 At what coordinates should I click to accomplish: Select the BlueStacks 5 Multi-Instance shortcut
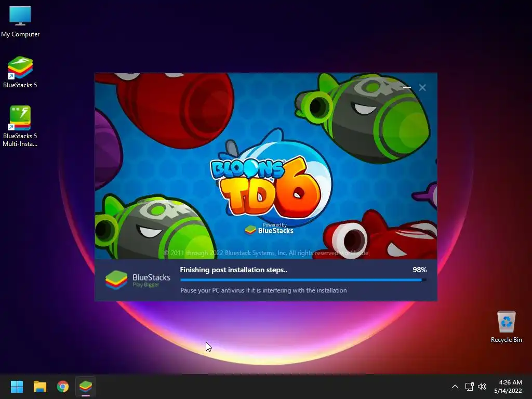point(20,126)
